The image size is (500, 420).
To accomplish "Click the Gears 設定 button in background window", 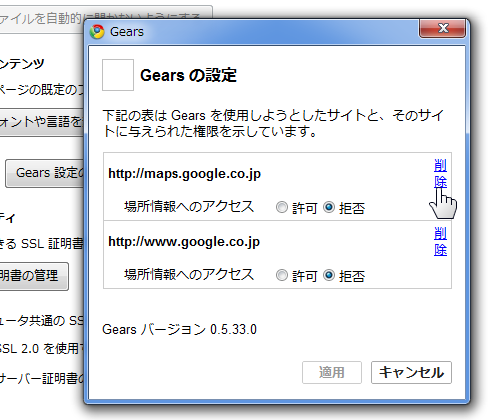I will pos(45,173).
